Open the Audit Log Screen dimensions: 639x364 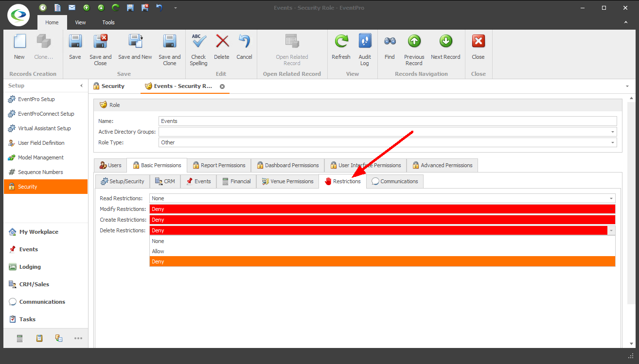tap(365, 50)
